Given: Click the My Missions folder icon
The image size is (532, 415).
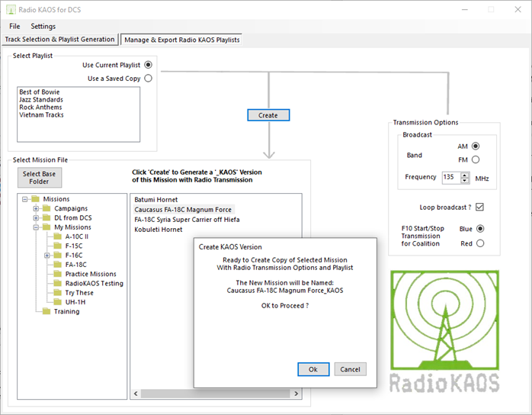Looking at the screenshot, I should tap(46, 227).
